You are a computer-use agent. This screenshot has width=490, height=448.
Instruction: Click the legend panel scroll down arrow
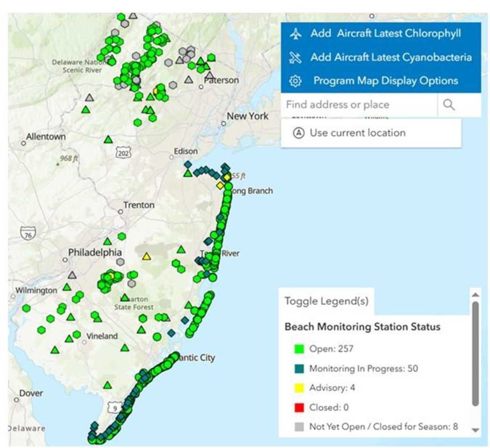[x=475, y=430]
